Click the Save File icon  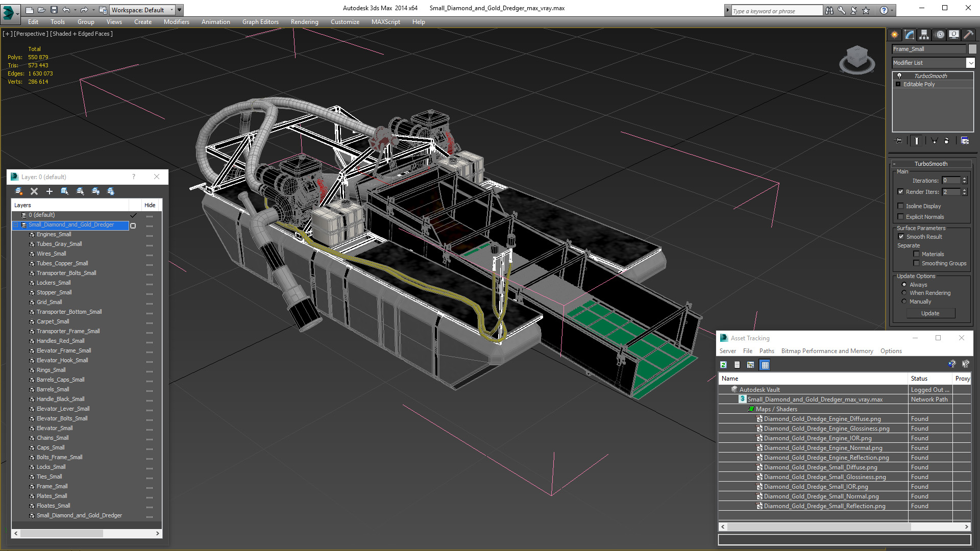pyautogui.click(x=54, y=10)
